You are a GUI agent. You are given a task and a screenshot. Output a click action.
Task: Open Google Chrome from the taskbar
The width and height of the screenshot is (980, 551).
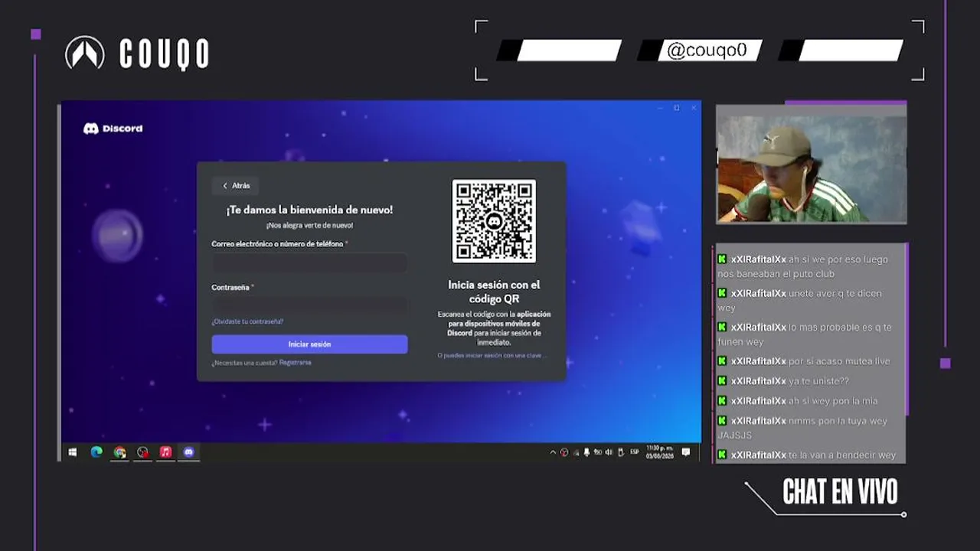click(119, 452)
